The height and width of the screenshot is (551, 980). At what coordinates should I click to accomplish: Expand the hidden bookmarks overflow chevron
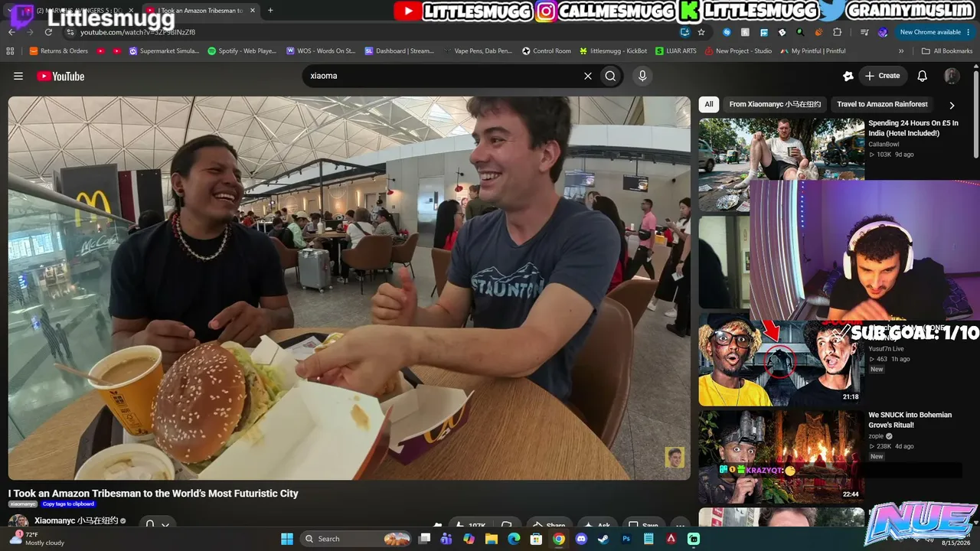[901, 51]
